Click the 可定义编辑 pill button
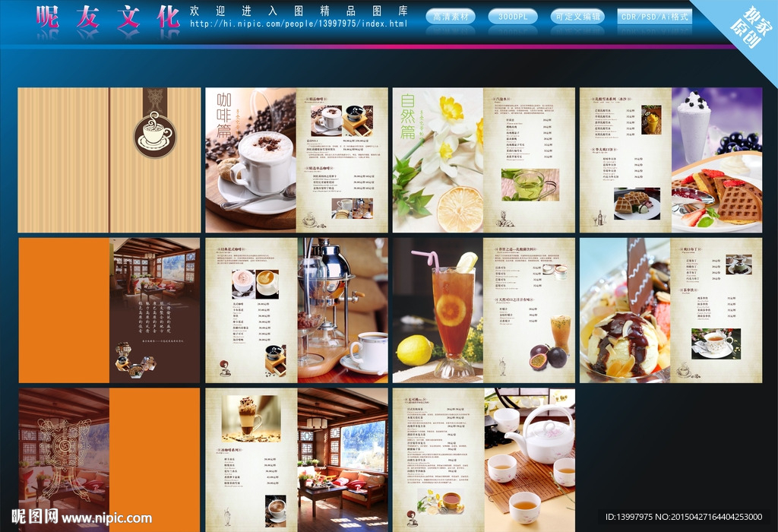This screenshot has height=532, width=778. [577, 17]
